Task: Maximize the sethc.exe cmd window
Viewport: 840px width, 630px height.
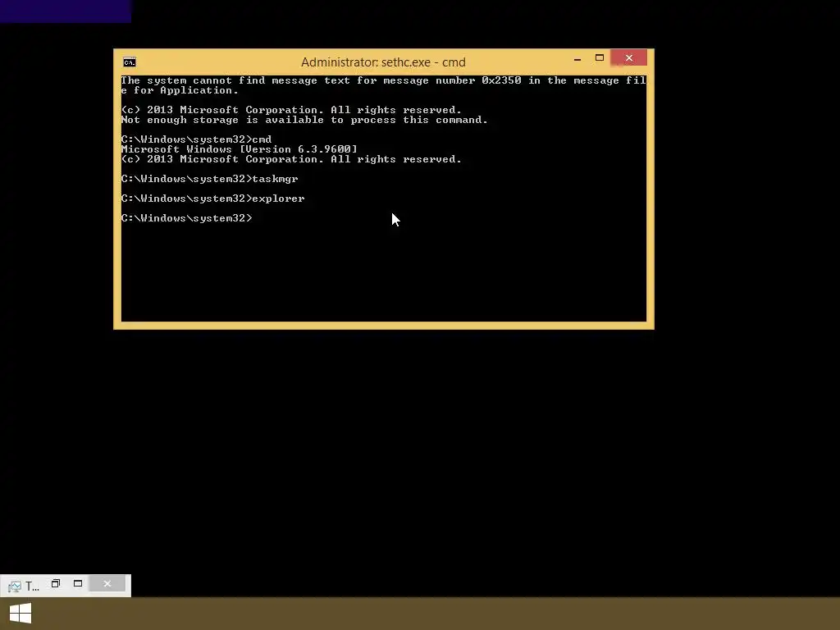Action: click(600, 58)
